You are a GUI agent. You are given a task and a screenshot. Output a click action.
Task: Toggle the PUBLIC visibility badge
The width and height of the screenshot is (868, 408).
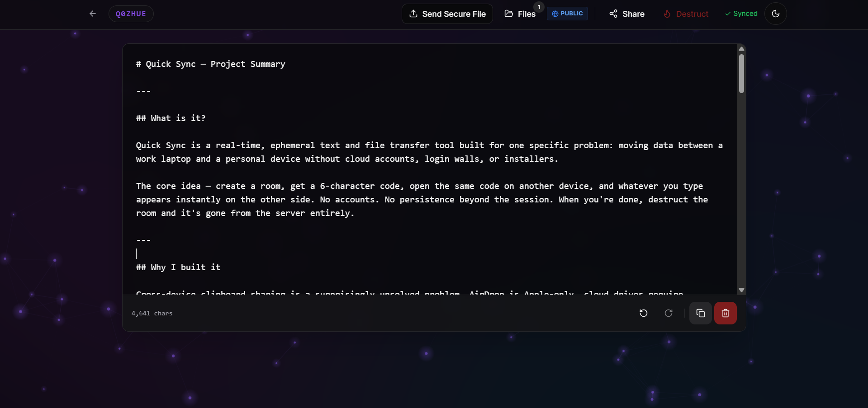567,14
